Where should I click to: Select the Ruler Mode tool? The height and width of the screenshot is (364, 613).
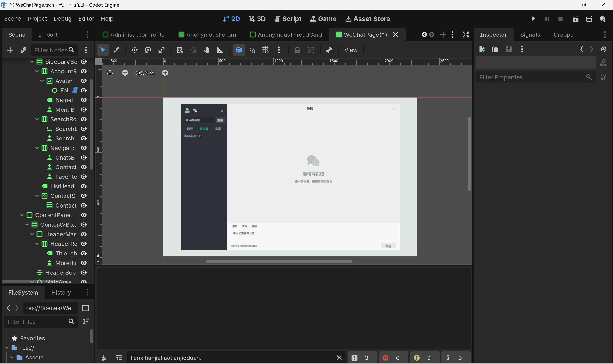point(220,50)
